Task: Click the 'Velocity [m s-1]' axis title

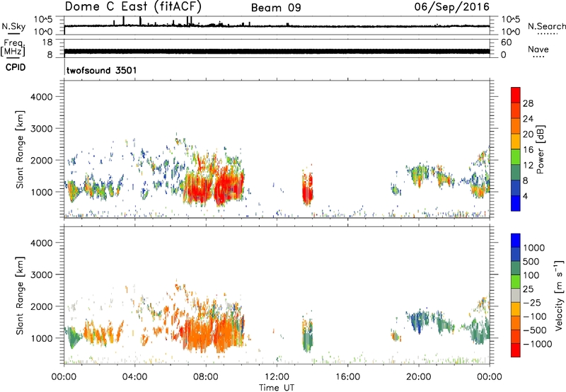Action: coord(559,295)
